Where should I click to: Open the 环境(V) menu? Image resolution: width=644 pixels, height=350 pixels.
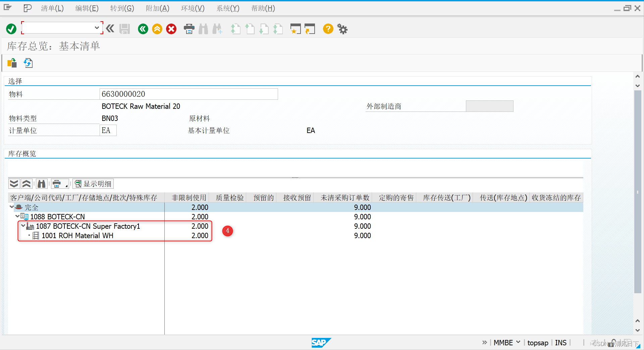click(193, 8)
